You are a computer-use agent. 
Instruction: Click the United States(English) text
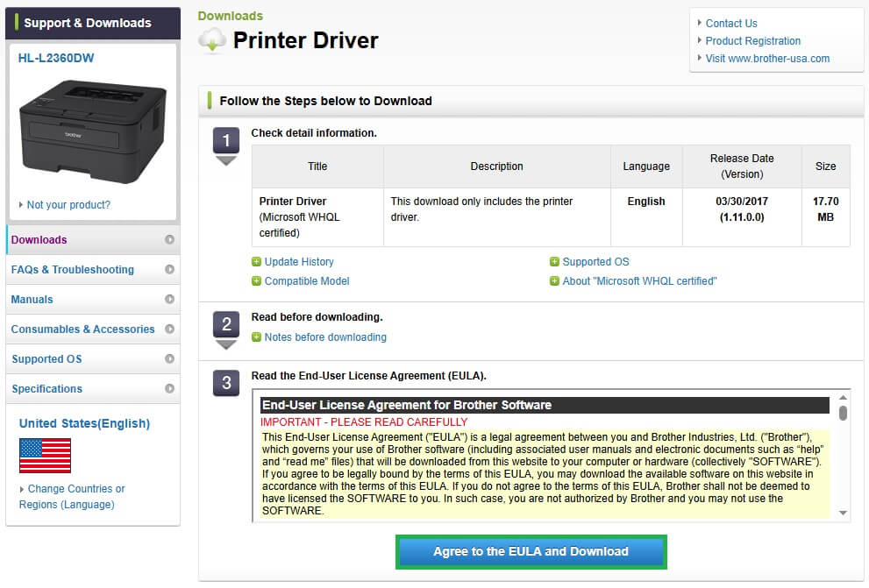84,423
